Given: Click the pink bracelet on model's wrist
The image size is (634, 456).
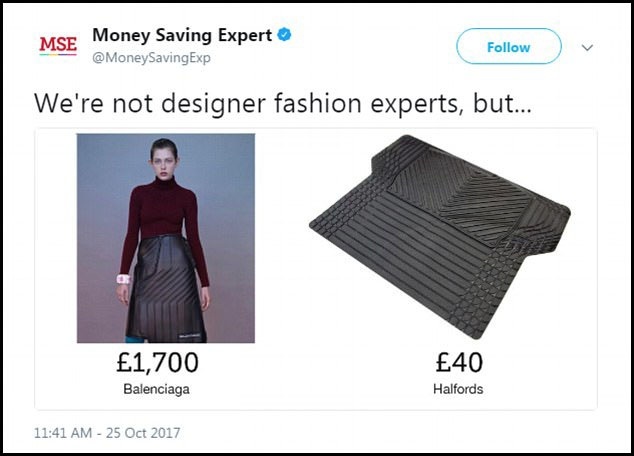Looking at the screenshot, I should point(123,279).
